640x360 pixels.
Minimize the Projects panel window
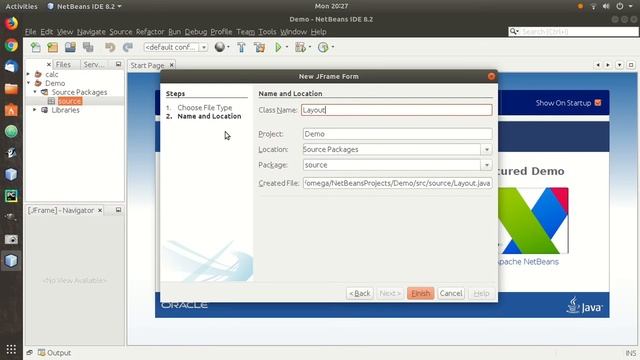[118, 64]
